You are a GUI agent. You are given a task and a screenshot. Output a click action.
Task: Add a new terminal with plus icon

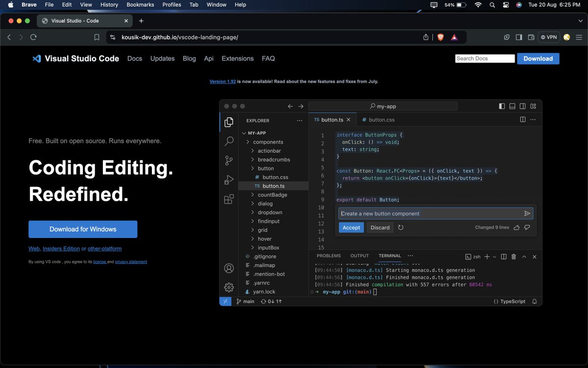488,257
